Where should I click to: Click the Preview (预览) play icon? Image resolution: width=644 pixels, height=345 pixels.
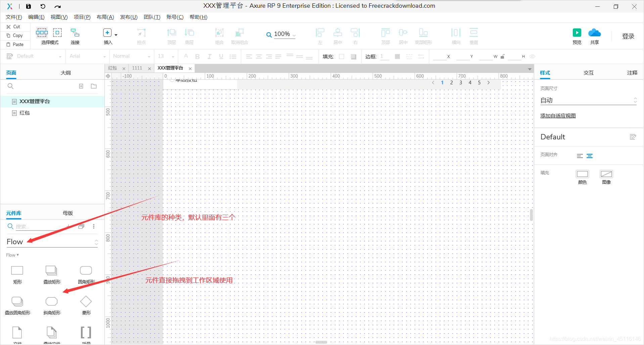click(x=577, y=33)
